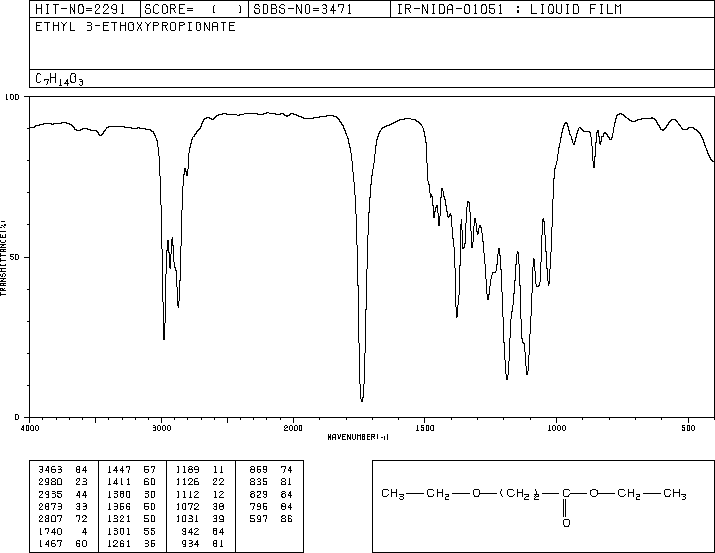
Task: Click the TRANSMITTANCE y-axis label
Action: coord(3,258)
